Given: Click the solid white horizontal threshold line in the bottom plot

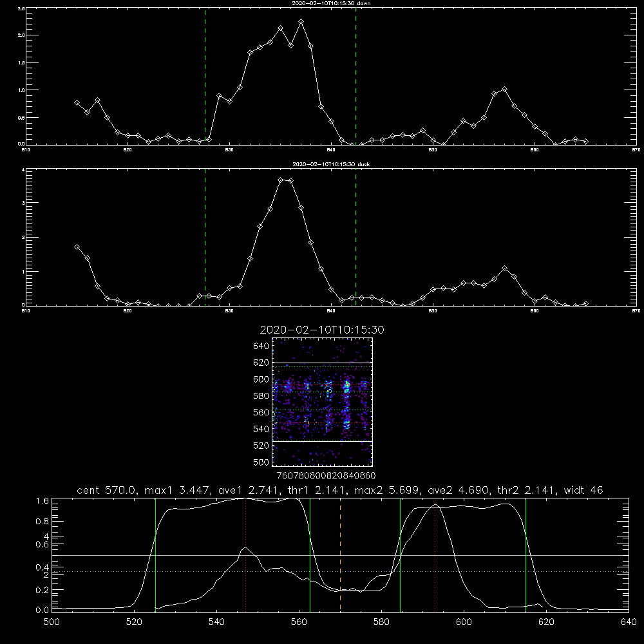Looking at the screenshot, I should click(x=340, y=555).
